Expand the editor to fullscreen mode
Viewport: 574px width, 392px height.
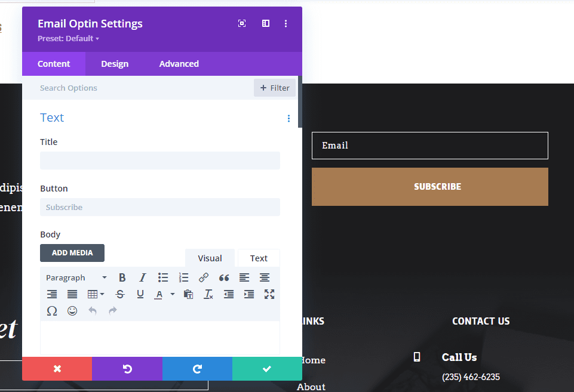[x=269, y=294]
